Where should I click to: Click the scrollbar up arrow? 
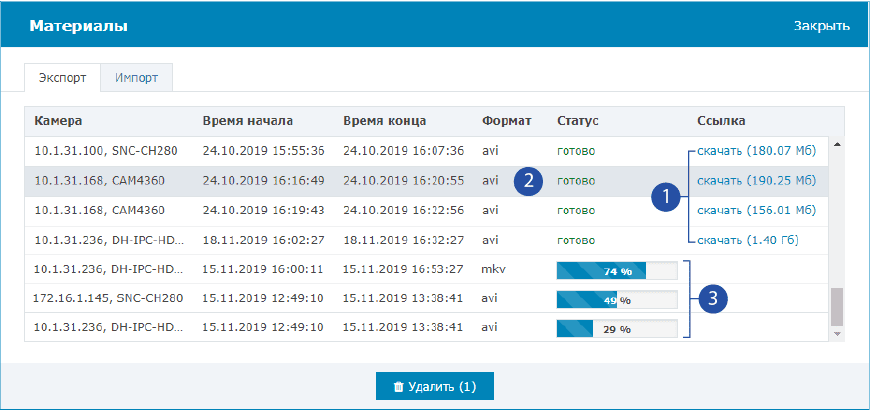coord(837,144)
